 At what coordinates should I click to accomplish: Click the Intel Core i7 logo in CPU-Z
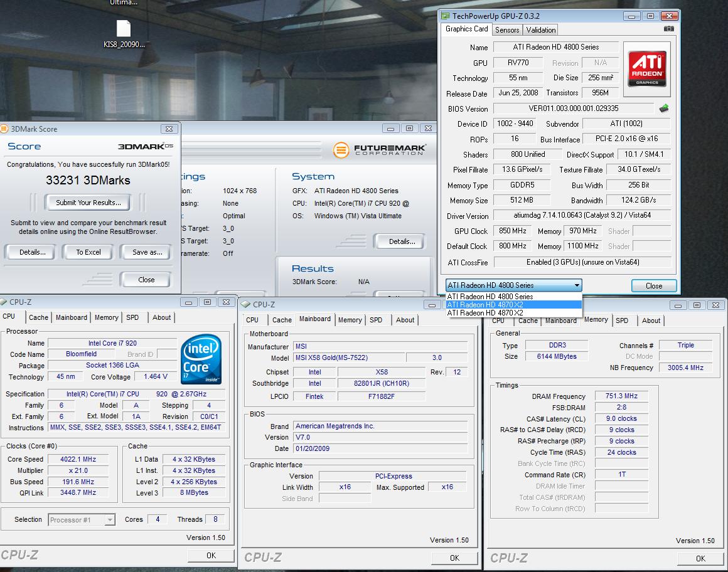(201, 359)
